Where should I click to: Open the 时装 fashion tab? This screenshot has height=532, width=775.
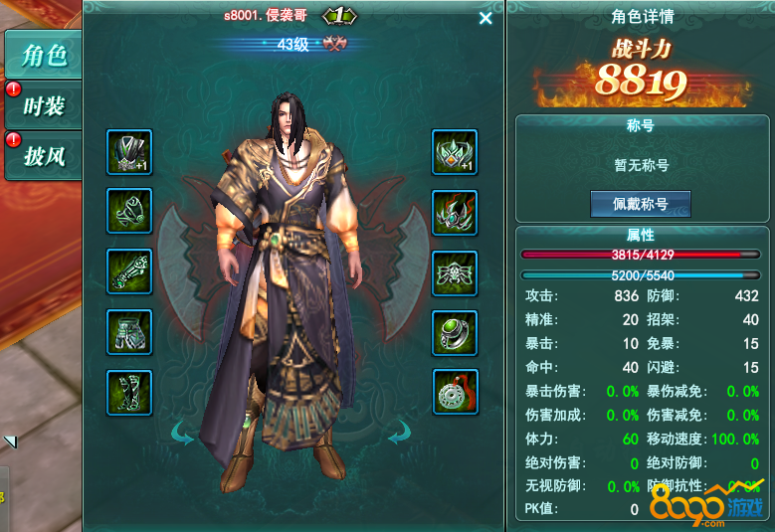(44, 105)
